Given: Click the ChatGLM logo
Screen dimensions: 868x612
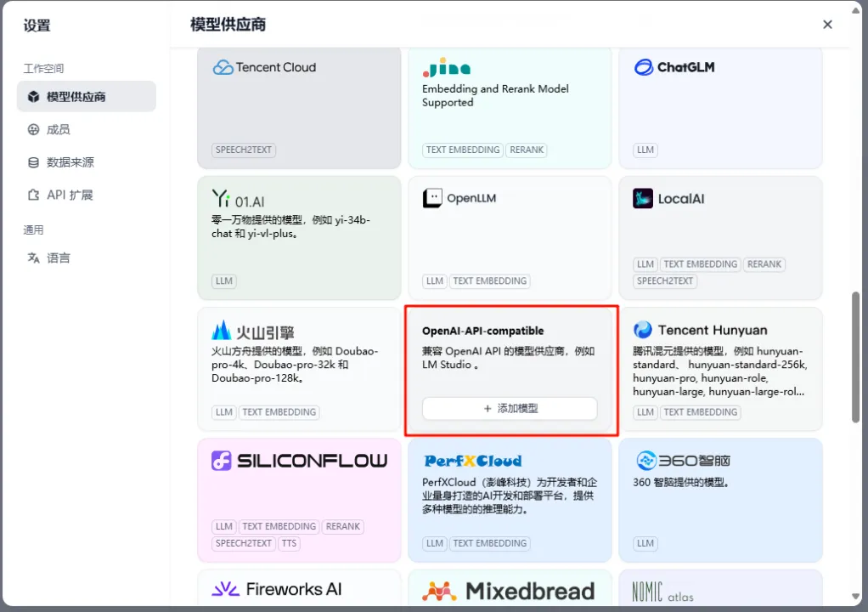Looking at the screenshot, I should [x=674, y=67].
